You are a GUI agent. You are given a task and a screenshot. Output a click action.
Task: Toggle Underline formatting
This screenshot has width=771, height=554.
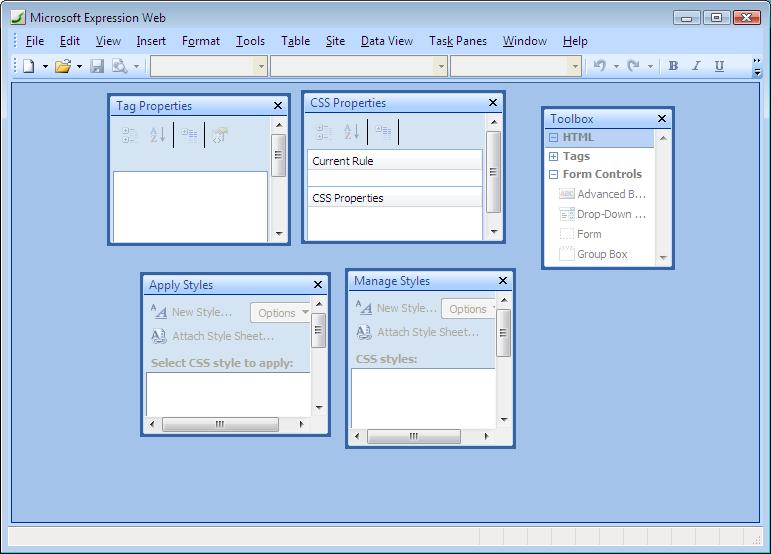point(719,66)
